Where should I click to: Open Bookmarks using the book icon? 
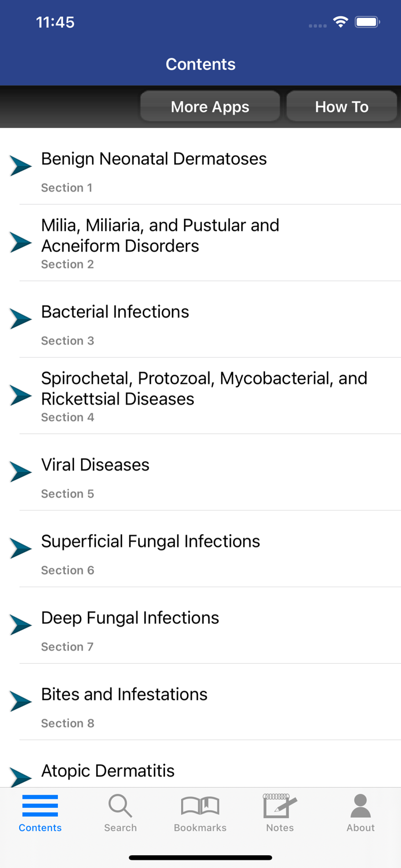(200, 805)
